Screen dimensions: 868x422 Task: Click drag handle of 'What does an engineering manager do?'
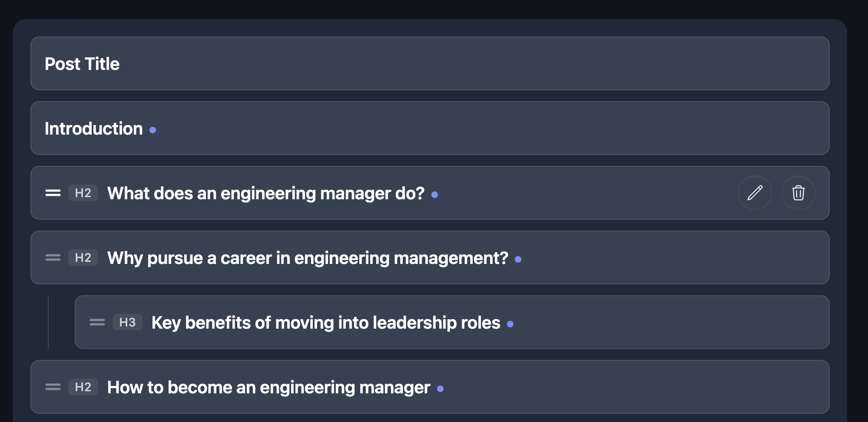point(53,193)
